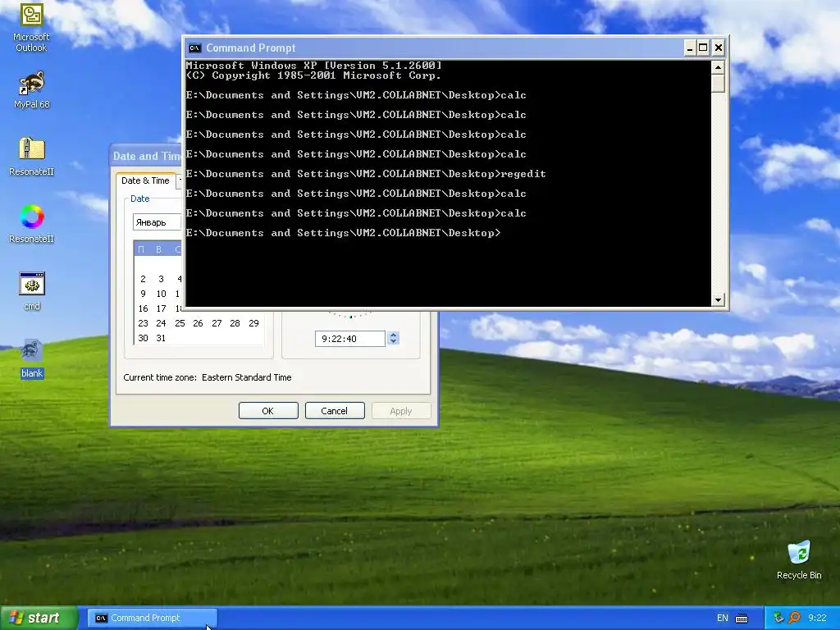This screenshot has height=630, width=840.
Task: Click the Command Prompt title bar text
Action: click(251, 48)
